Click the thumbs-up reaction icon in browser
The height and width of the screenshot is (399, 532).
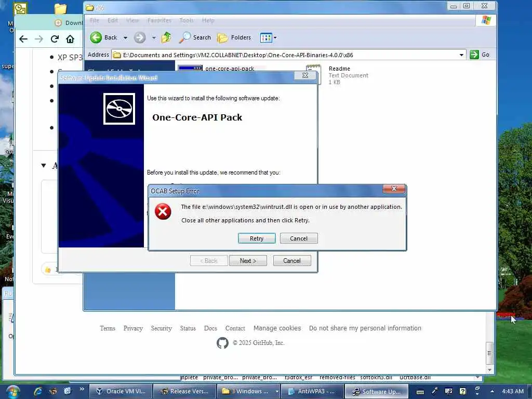[48, 270]
